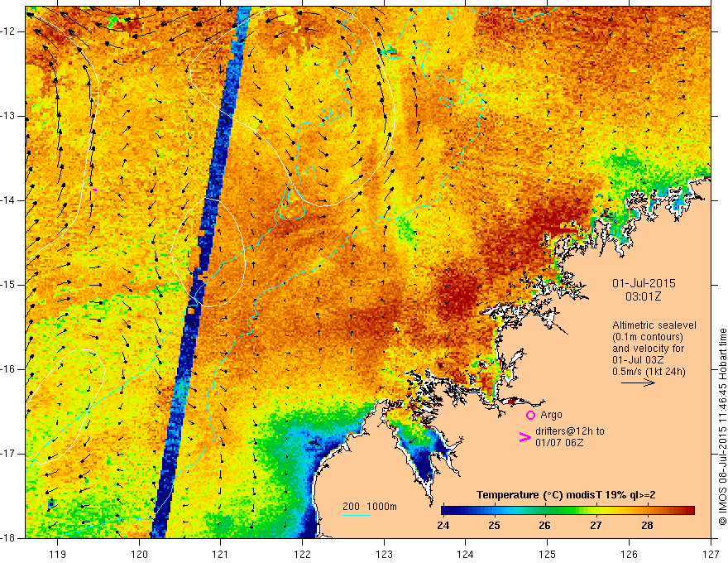
Task: Click the '-18' latitude axis label
Action: 8,538
